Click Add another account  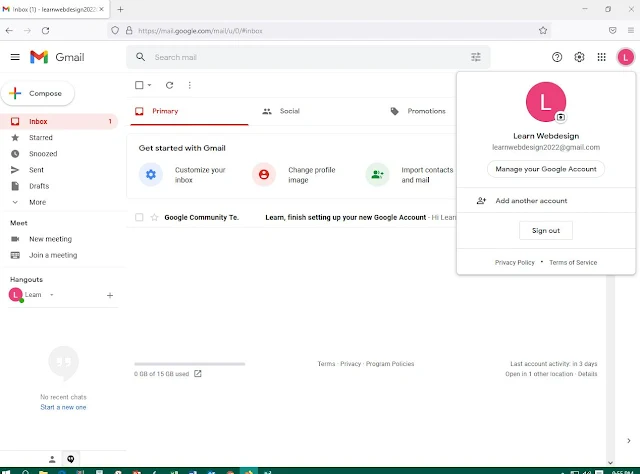click(546, 200)
